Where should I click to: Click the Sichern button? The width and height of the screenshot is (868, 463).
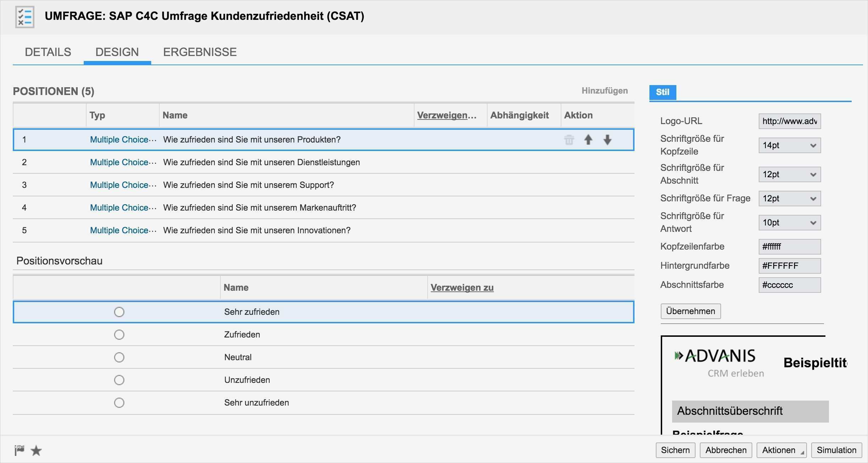point(675,450)
